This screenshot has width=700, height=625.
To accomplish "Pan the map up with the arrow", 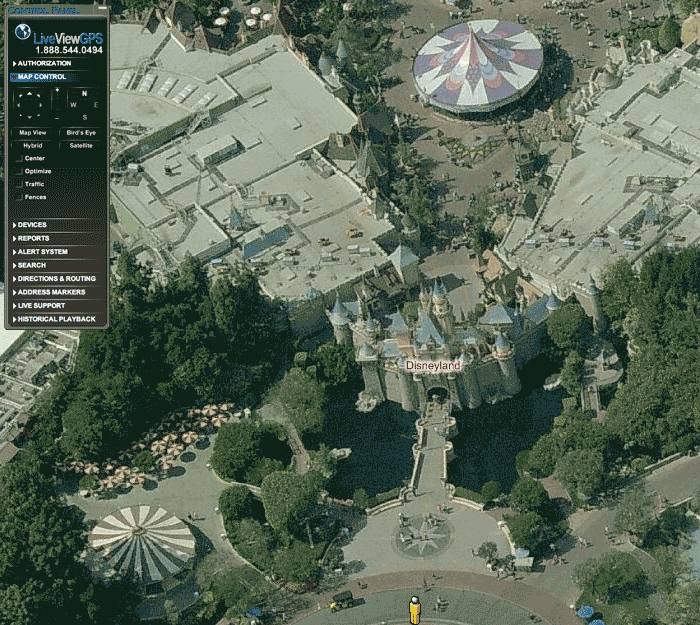I will 30,92.
